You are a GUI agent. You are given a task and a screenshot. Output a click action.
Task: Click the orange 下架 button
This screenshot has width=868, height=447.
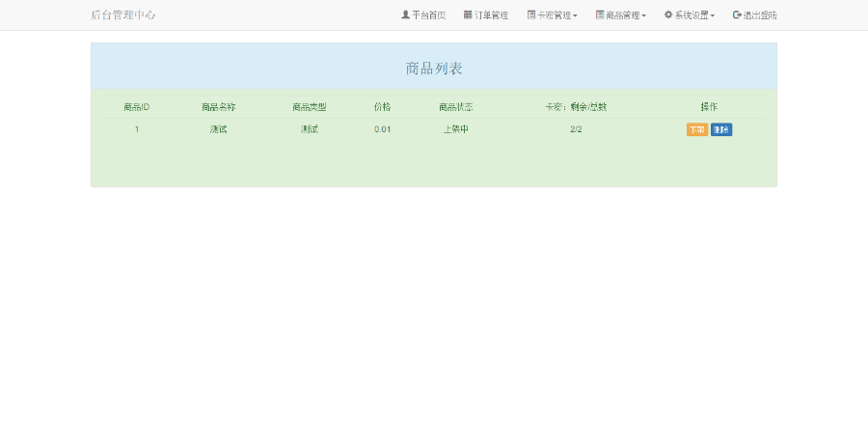tap(697, 129)
